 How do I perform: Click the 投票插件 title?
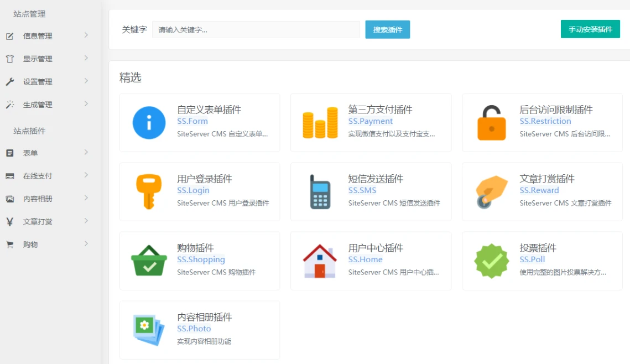pos(538,248)
